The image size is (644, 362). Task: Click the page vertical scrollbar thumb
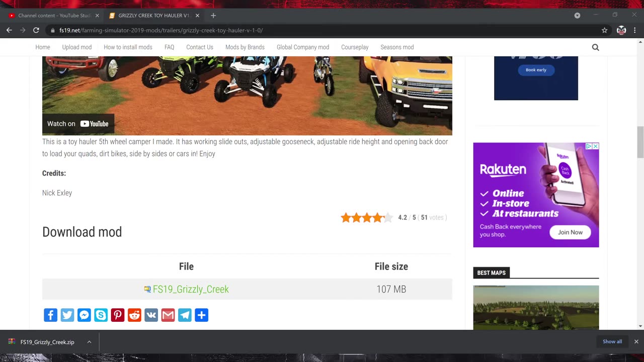[640, 142]
